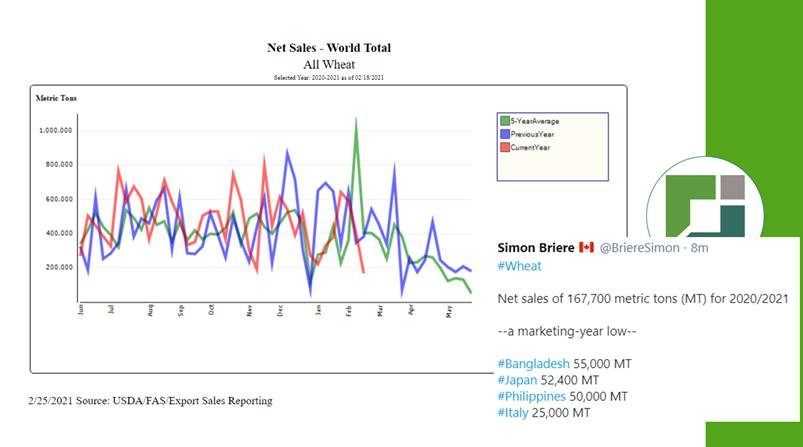Click the USDA/FAS source text

click(x=150, y=401)
